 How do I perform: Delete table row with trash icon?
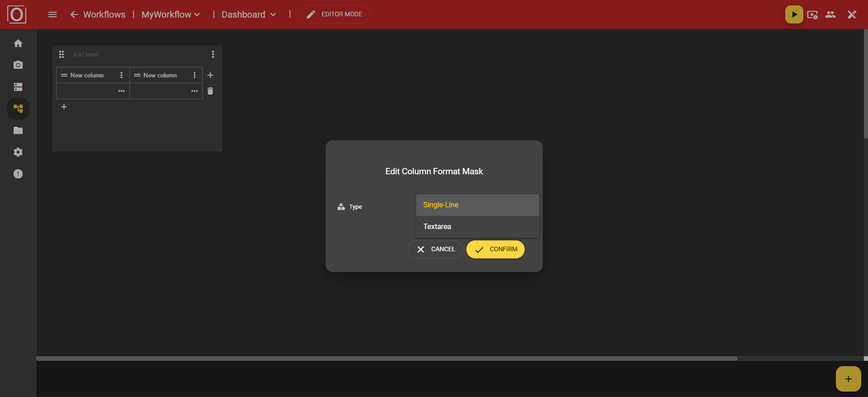point(210,91)
